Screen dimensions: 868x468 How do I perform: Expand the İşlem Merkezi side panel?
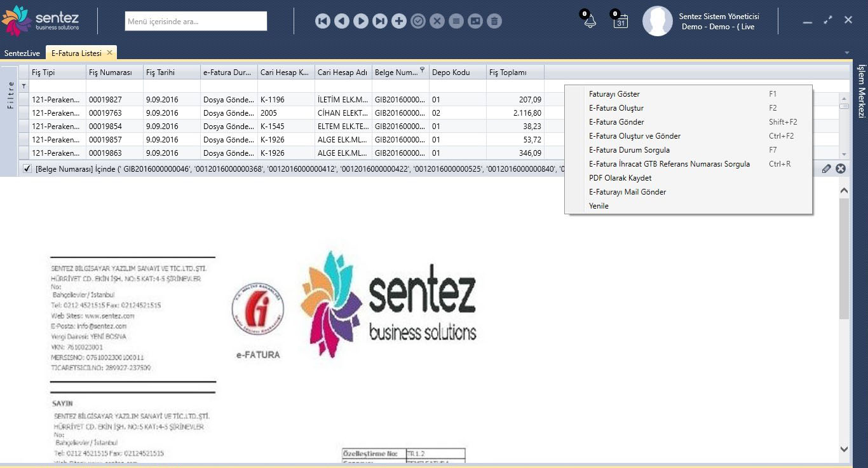862,91
